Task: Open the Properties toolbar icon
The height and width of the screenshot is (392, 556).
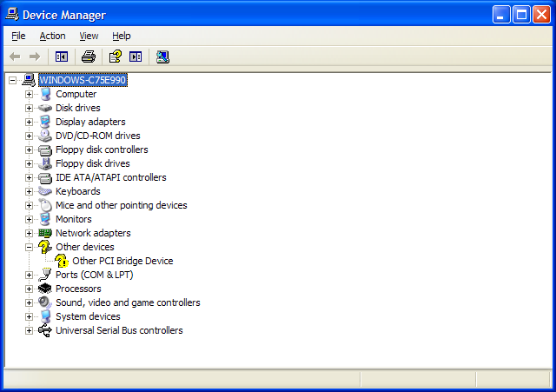Action: pos(115,56)
